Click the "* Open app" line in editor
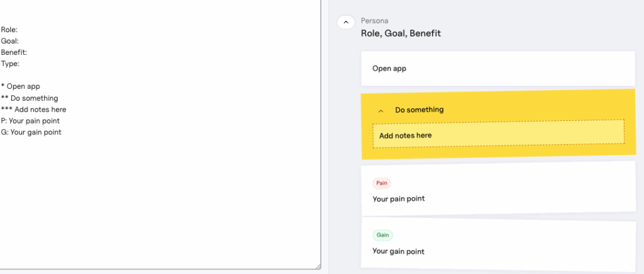Viewport: 644px width, 274px height. click(x=21, y=86)
